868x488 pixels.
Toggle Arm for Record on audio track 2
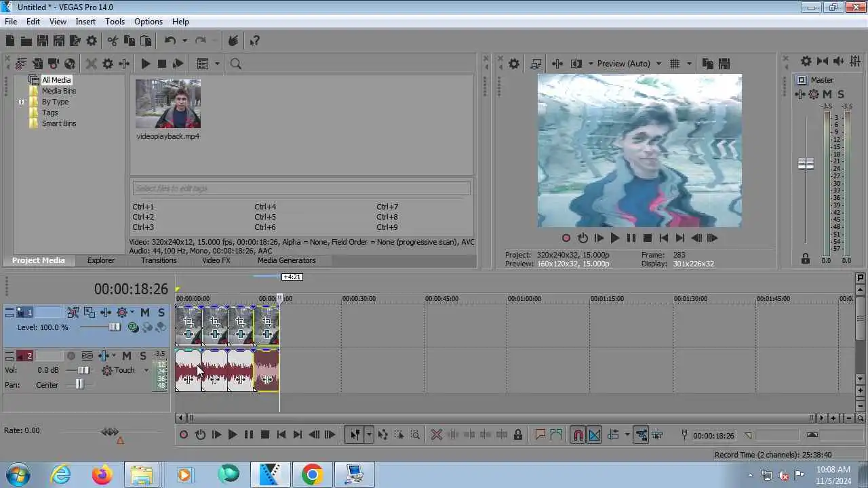coord(71,356)
